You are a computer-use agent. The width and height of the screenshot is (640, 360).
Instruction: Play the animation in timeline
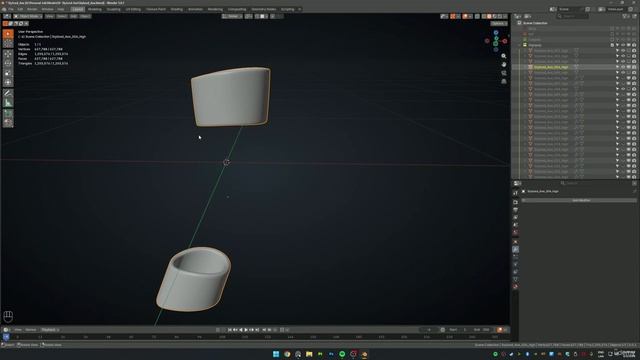pos(246,330)
